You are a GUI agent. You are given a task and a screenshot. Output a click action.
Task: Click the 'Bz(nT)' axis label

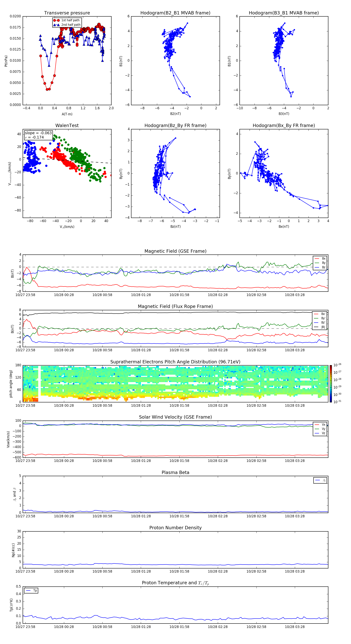coord(175,227)
